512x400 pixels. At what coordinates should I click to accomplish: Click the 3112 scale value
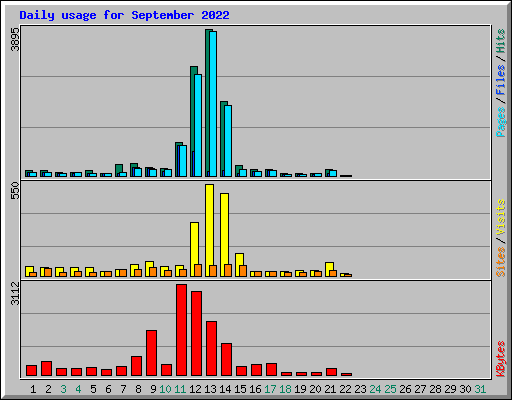click(15, 293)
